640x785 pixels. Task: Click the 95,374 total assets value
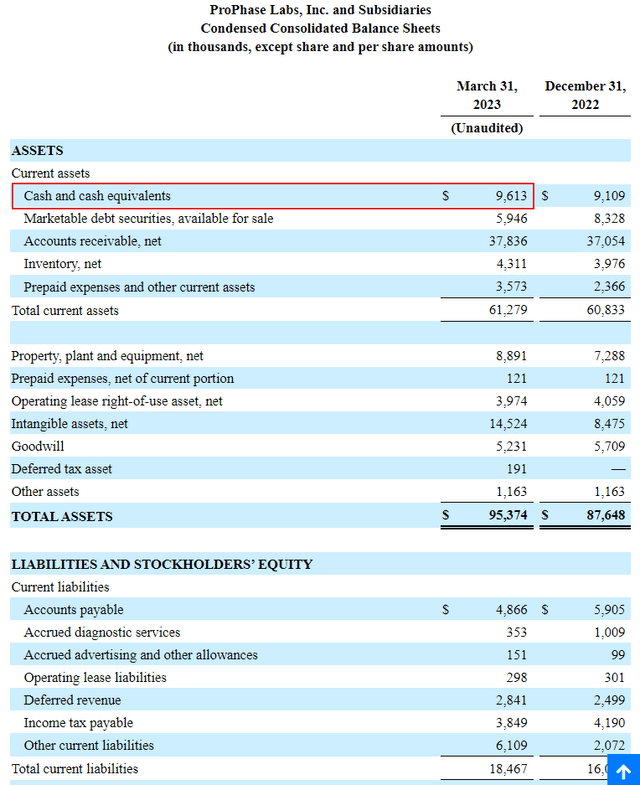click(508, 515)
